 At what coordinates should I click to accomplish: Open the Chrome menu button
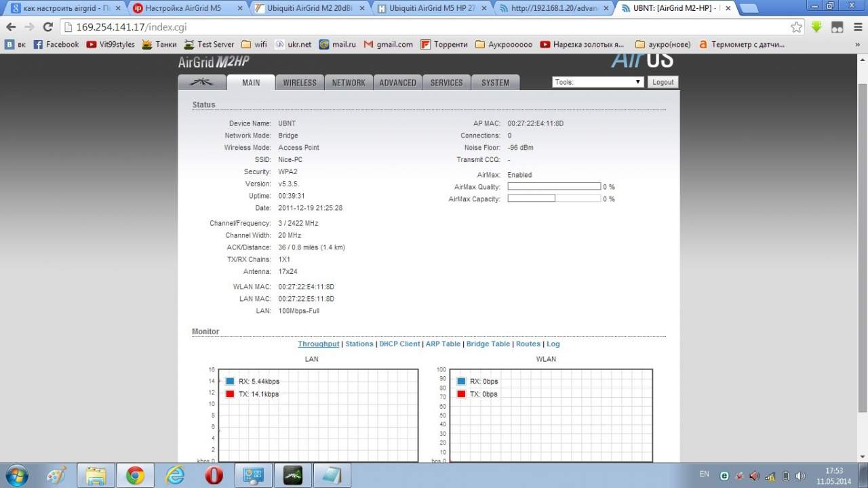point(856,27)
